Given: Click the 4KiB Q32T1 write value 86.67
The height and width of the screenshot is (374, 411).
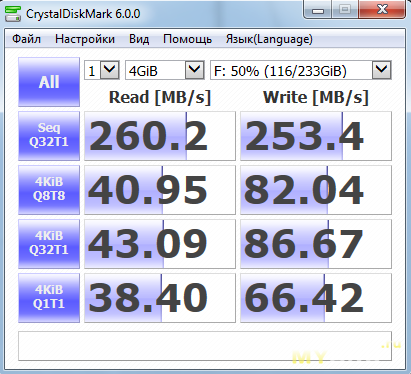Looking at the screenshot, I should [316, 244].
